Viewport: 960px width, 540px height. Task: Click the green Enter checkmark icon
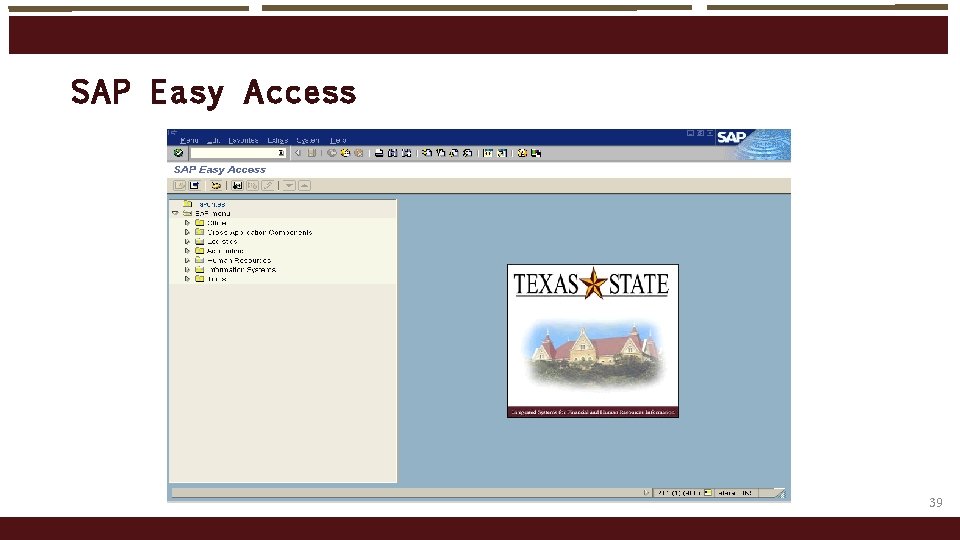tap(178, 153)
